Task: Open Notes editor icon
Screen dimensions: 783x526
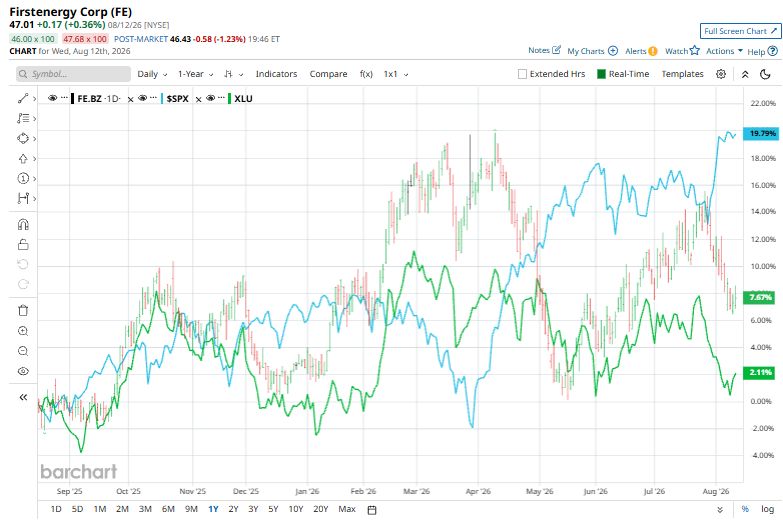Action: tap(556, 50)
